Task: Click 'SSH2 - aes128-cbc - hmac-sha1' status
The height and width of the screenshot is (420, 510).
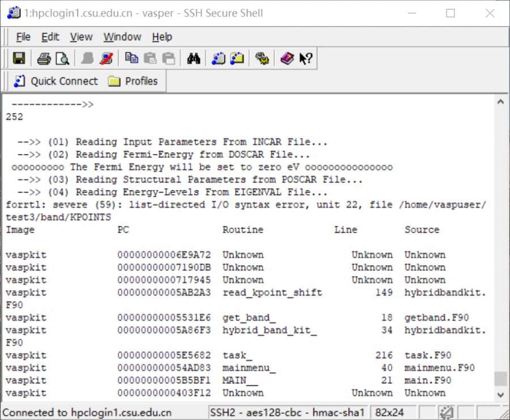Action: click(x=287, y=413)
